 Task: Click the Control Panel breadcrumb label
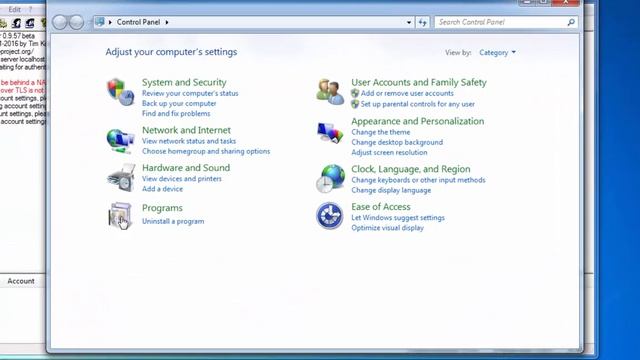(x=138, y=22)
